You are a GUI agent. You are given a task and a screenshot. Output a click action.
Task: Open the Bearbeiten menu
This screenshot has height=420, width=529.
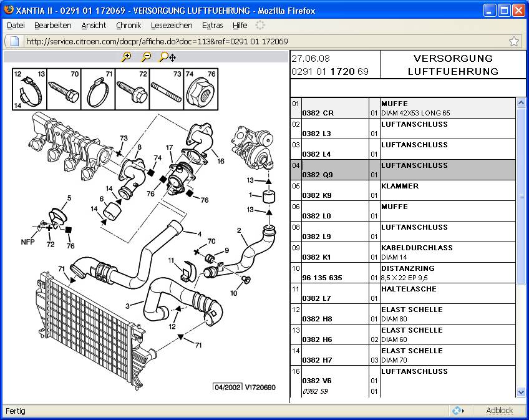[x=53, y=26]
